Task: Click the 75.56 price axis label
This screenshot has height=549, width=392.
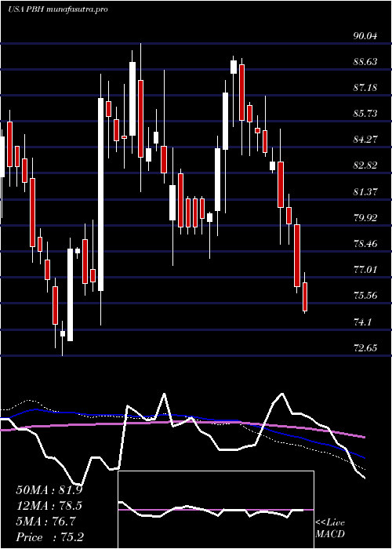Action: coord(366,296)
